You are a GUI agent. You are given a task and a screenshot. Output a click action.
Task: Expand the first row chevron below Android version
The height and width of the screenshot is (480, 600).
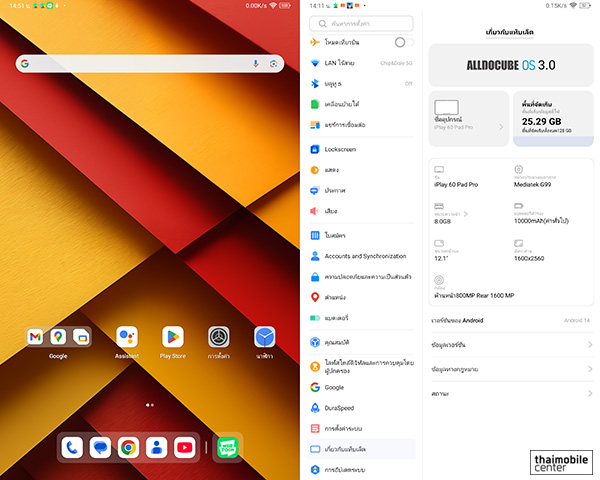tap(590, 345)
